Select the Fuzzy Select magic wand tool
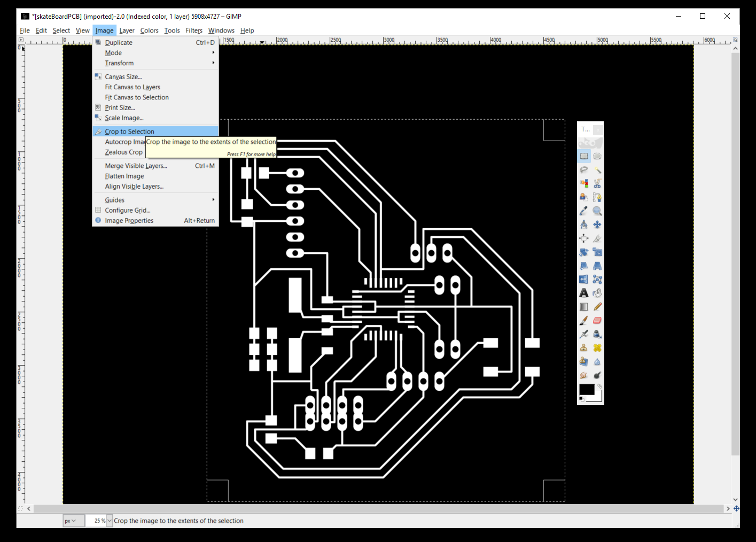Screen dimensions: 756x542 coord(597,170)
